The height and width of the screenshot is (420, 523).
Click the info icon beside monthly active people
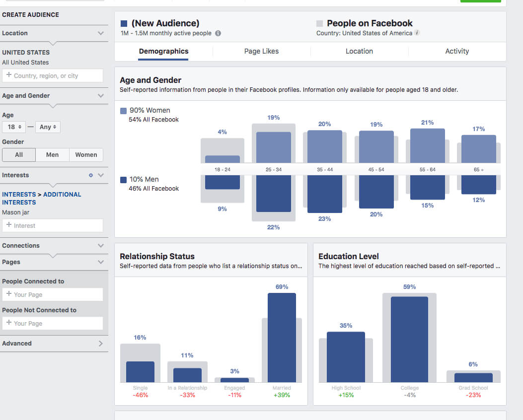[x=218, y=33]
